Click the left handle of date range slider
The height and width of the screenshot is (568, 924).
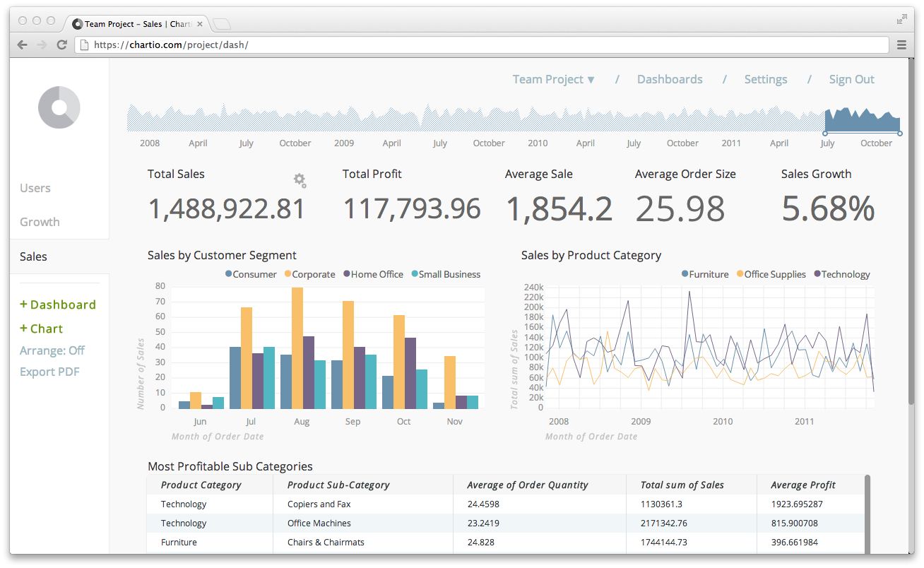coord(824,133)
